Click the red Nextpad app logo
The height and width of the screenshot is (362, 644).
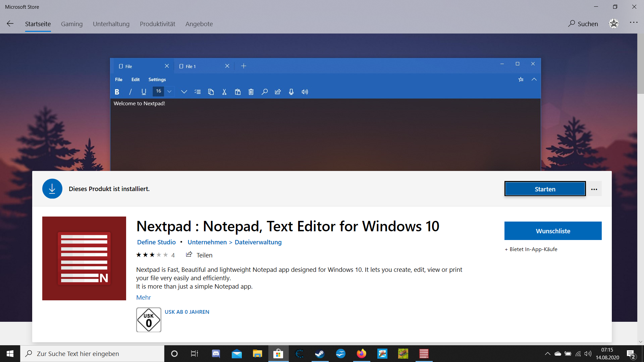click(x=84, y=258)
